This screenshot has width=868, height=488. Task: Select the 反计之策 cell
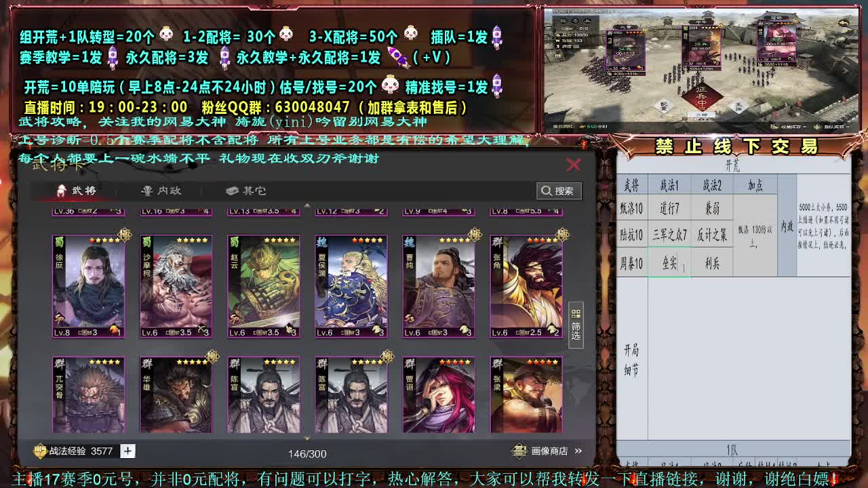[712, 235]
